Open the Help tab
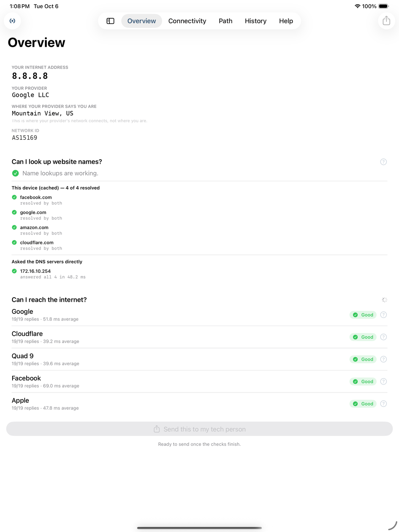 (x=286, y=21)
